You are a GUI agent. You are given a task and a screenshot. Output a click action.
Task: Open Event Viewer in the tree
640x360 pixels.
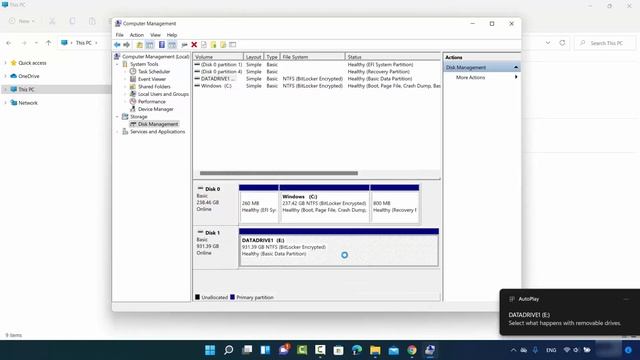pyautogui.click(x=152, y=79)
